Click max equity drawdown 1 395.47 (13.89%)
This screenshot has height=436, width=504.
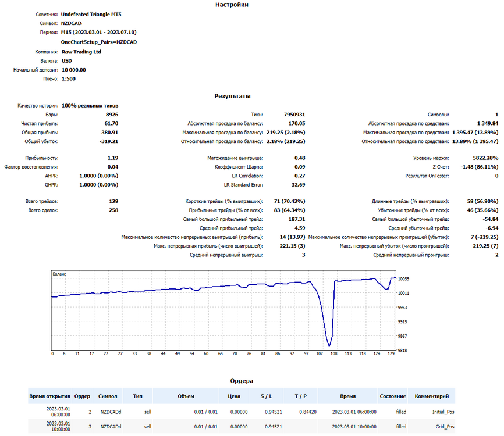(475, 133)
